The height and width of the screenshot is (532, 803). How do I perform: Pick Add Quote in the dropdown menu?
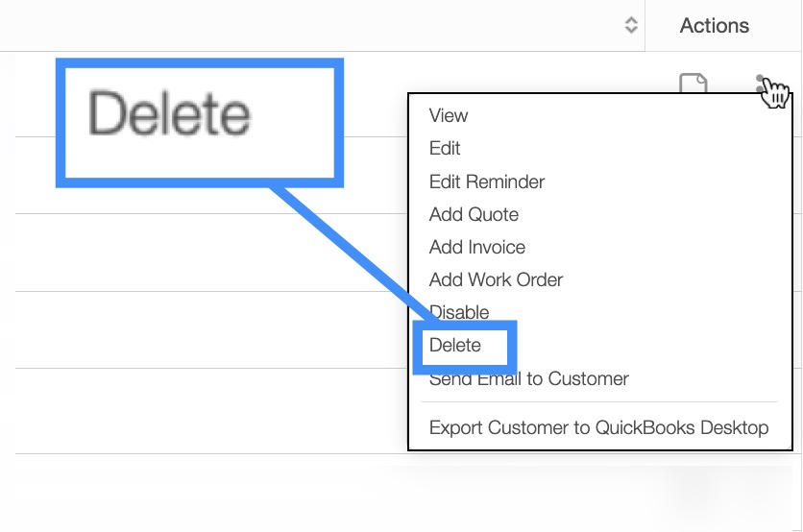coord(474,214)
